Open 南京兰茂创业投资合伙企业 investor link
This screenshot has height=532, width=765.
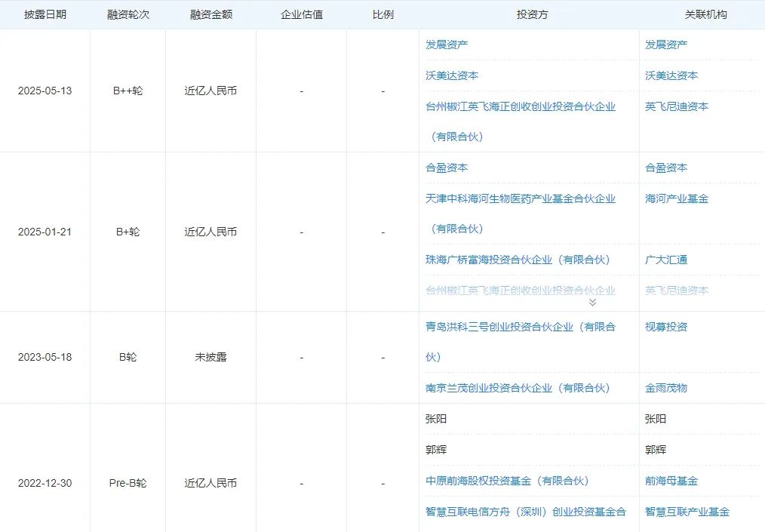(518, 388)
